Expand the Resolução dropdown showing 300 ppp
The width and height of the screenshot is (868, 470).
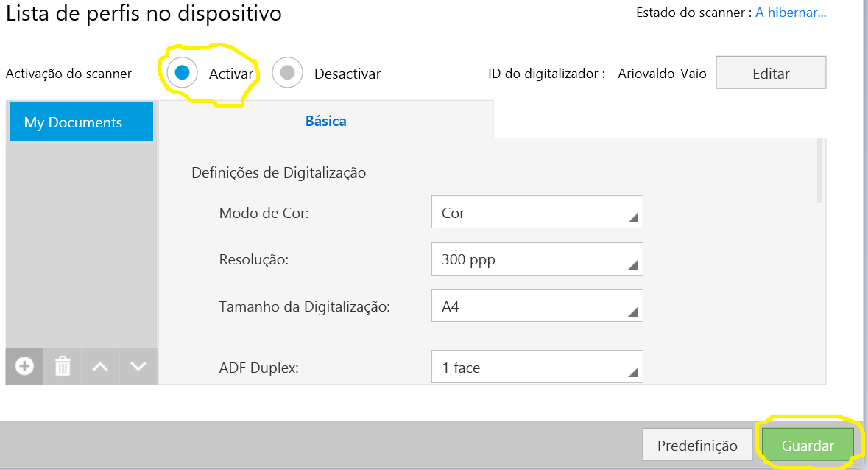tap(537, 259)
